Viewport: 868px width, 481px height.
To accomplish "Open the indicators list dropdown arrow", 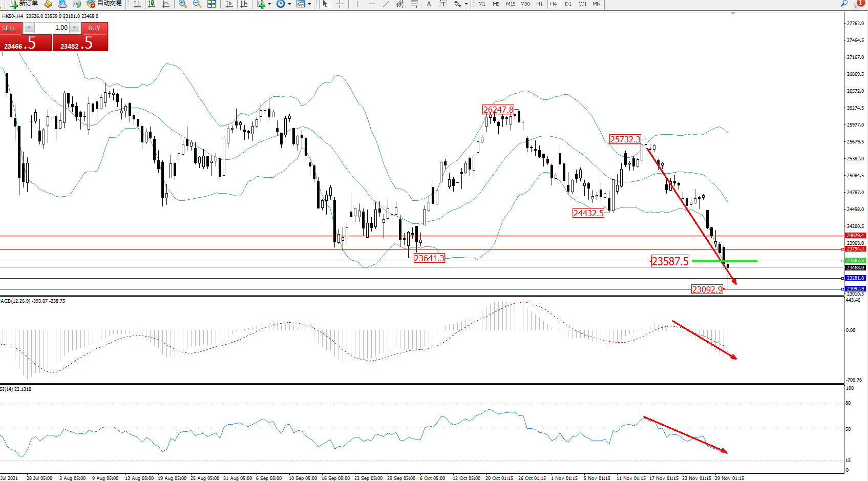I will pos(269,4).
